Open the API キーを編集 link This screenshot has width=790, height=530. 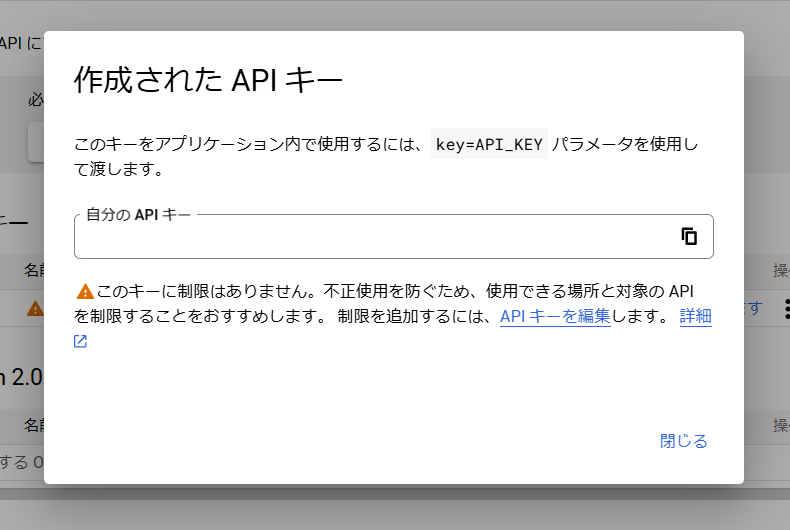(555, 316)
